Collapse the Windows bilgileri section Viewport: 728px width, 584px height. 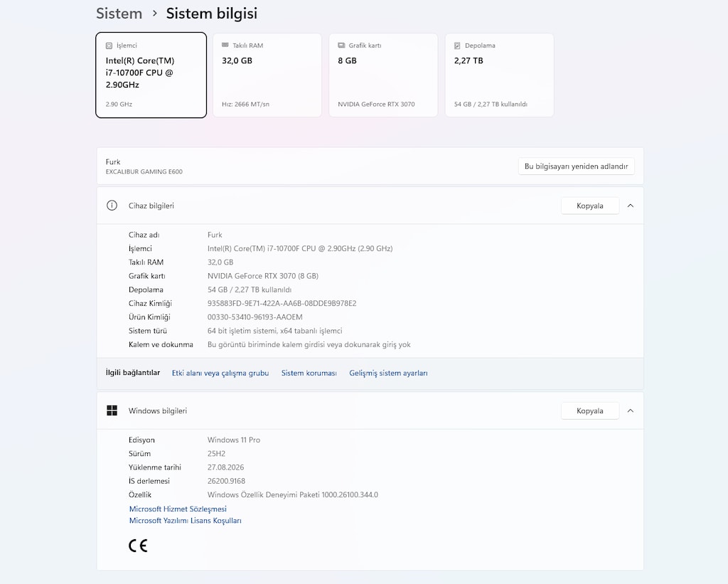[631, 410]
